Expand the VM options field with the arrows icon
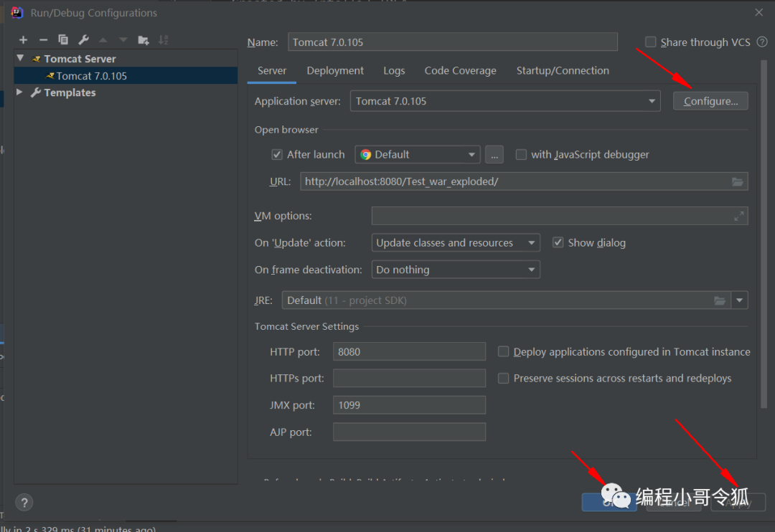The height and width of the screenshot is (532, 775). point(739,216)
